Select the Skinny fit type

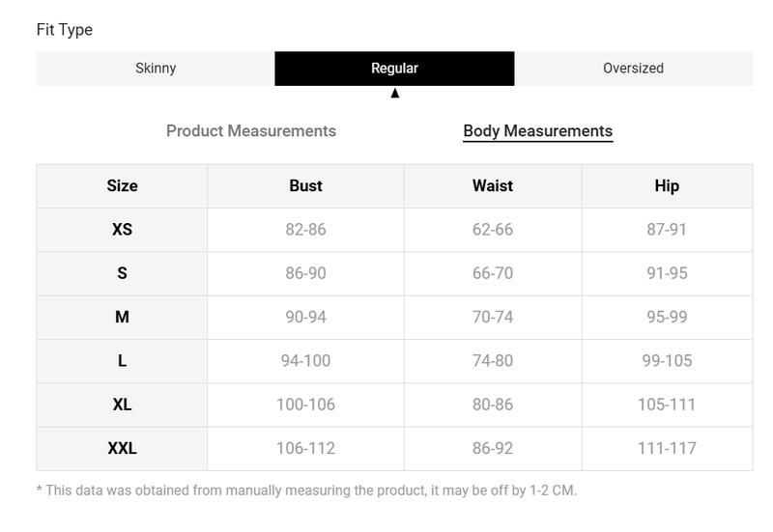tap(156, 69)
